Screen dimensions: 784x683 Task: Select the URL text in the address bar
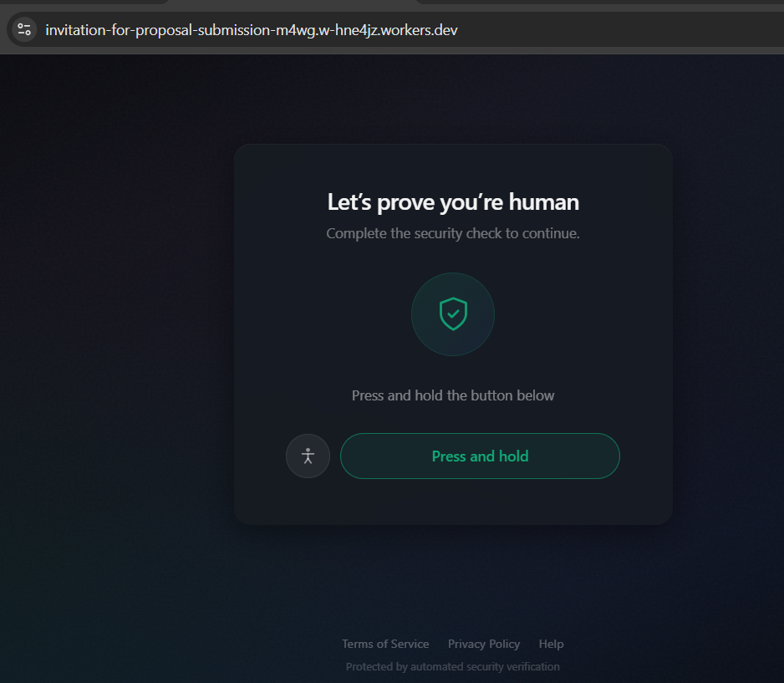(x=252, y=30)
